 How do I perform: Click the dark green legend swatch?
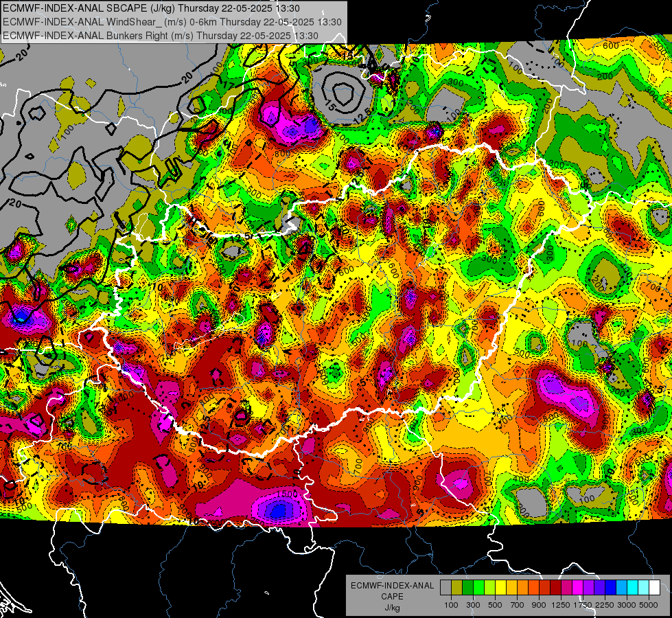click(467, 588)
